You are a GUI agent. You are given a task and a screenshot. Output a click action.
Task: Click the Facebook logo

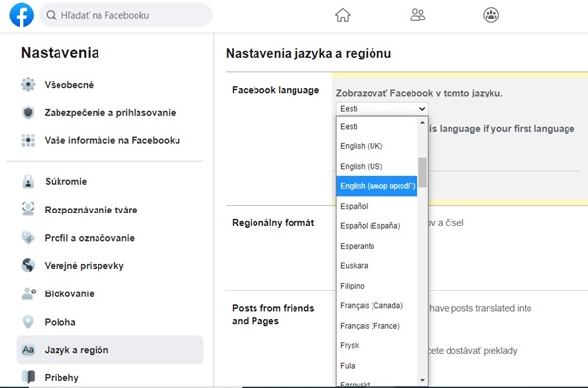[x=21, y=15]
